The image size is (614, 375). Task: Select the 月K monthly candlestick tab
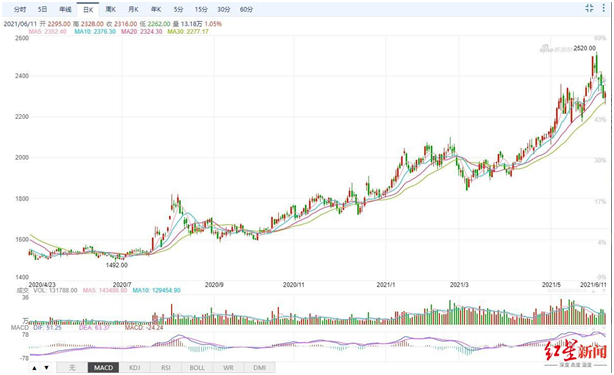click(x=134, y=9)
